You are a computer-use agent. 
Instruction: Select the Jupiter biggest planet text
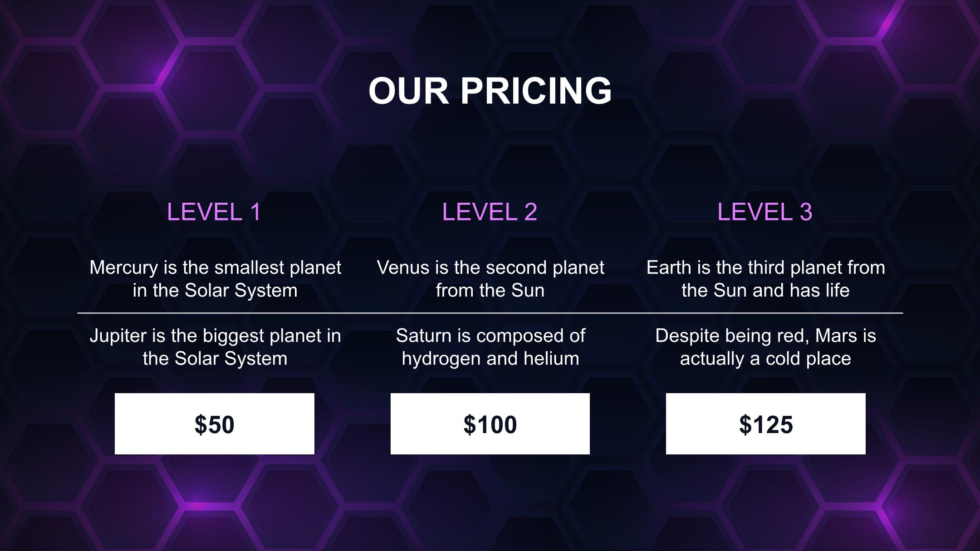coord(215,347)
